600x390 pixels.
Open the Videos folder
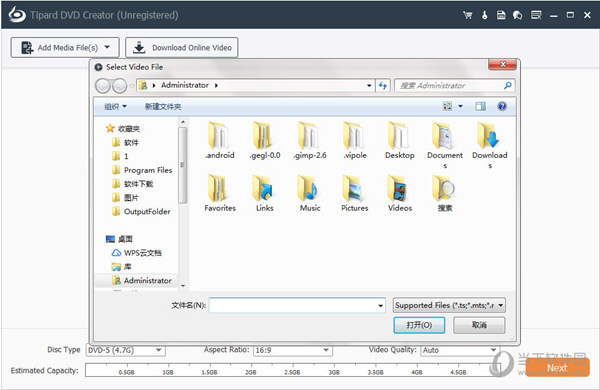pyautogui.click(x=400, y=193)
